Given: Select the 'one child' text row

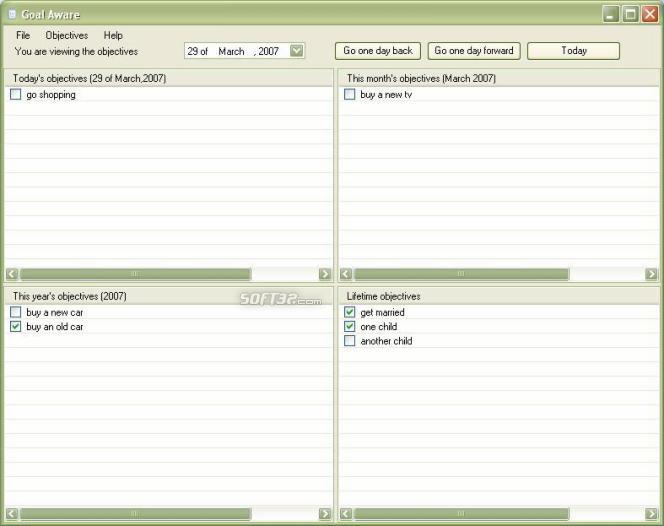Looking at the screenshot, I should click(x=379, y=327).
